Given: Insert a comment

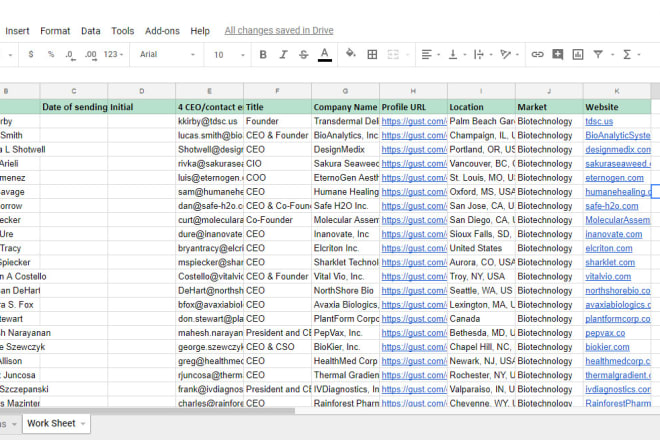Looking at the screenshot, I should pos(558,55).
